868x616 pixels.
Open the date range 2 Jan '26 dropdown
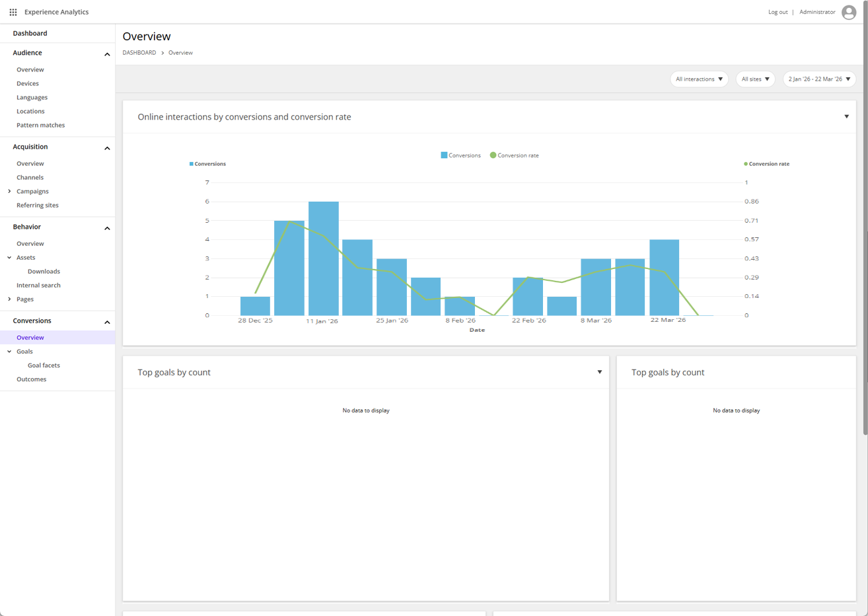tap(819, 79)
